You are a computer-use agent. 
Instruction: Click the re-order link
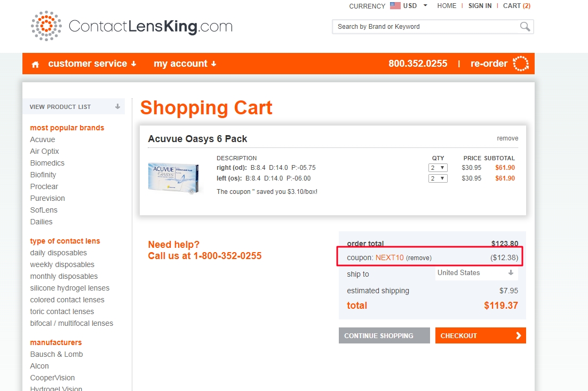(489, 64)
